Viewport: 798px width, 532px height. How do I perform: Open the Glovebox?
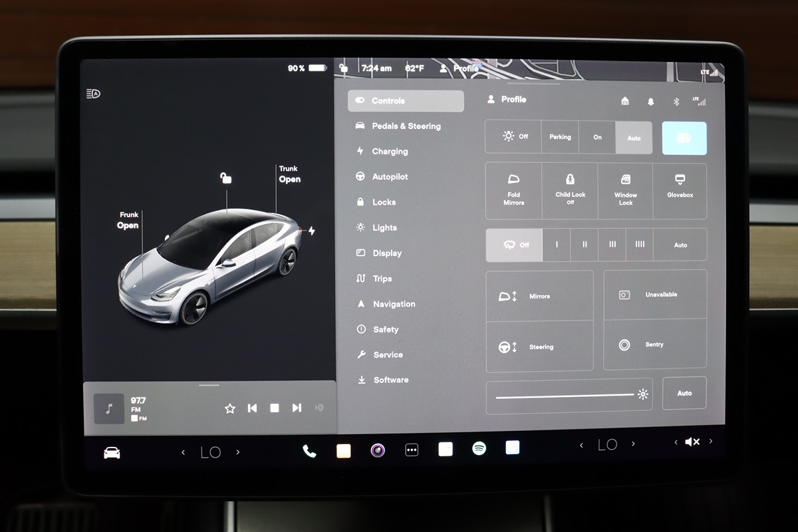(680, 191)
